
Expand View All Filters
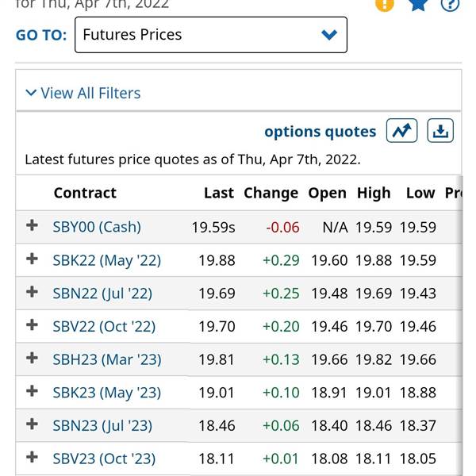coord(83,93)
